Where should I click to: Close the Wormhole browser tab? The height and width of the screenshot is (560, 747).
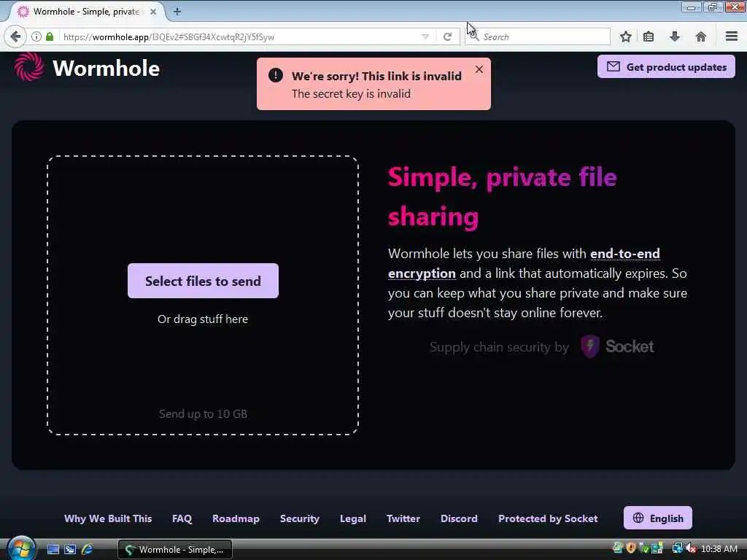153,12
